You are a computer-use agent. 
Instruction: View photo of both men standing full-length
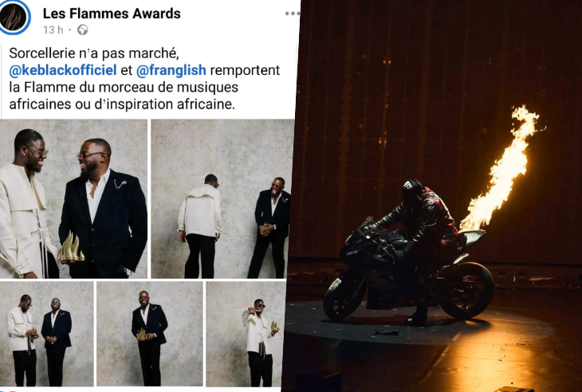[x=46, y=334]
